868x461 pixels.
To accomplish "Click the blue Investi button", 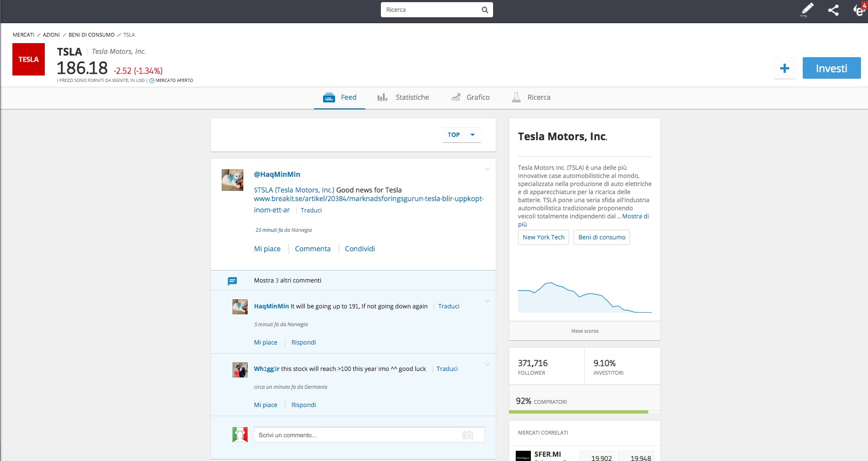I will [831, 68].
